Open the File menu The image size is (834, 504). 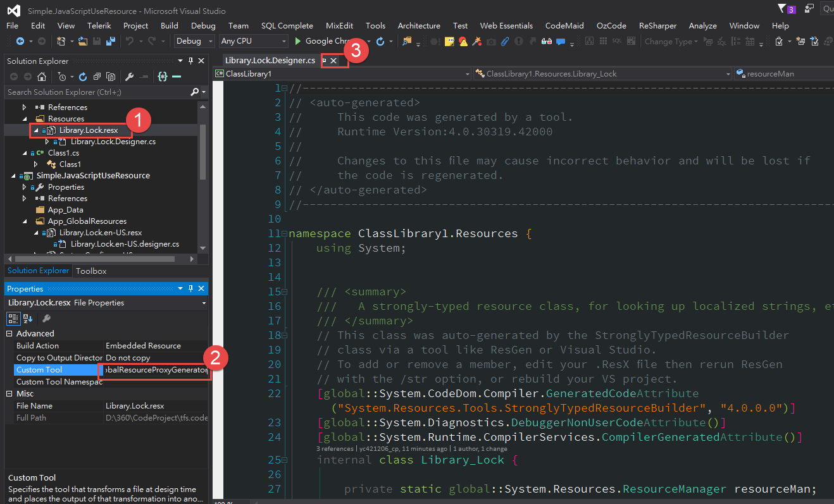pos(12,25)
